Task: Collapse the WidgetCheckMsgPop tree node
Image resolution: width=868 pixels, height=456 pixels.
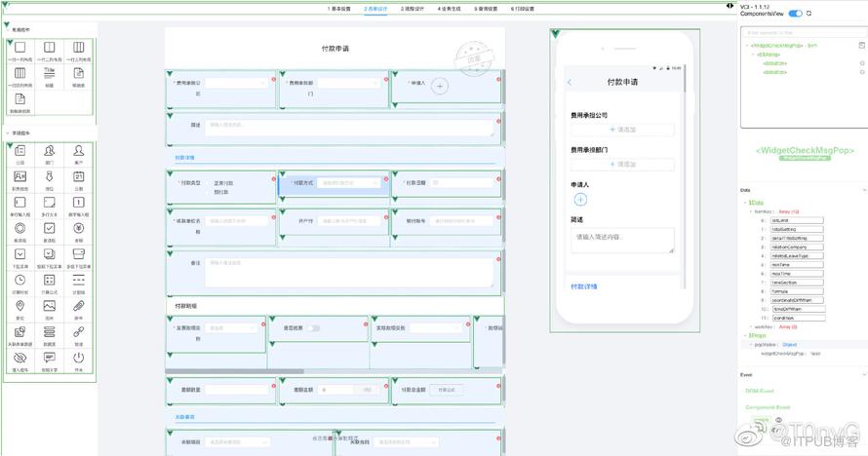Action: click(747, 46)
